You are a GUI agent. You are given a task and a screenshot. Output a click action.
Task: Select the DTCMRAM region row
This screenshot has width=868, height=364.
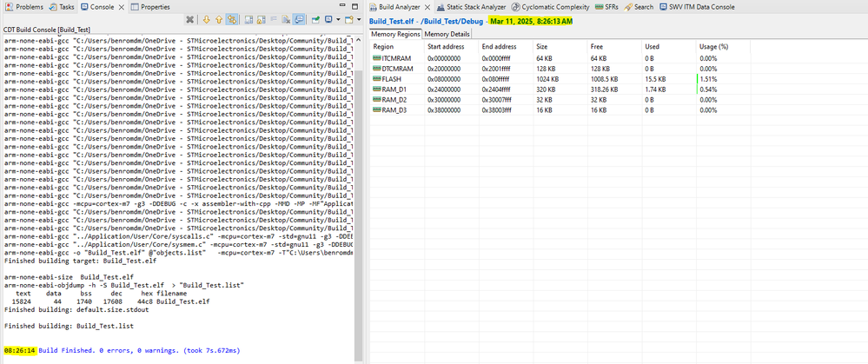(560, 69)
